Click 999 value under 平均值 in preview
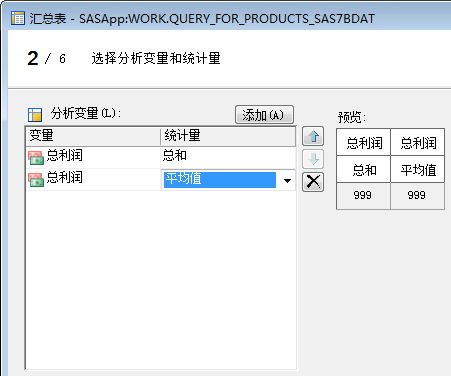 (x=418, y=196)
